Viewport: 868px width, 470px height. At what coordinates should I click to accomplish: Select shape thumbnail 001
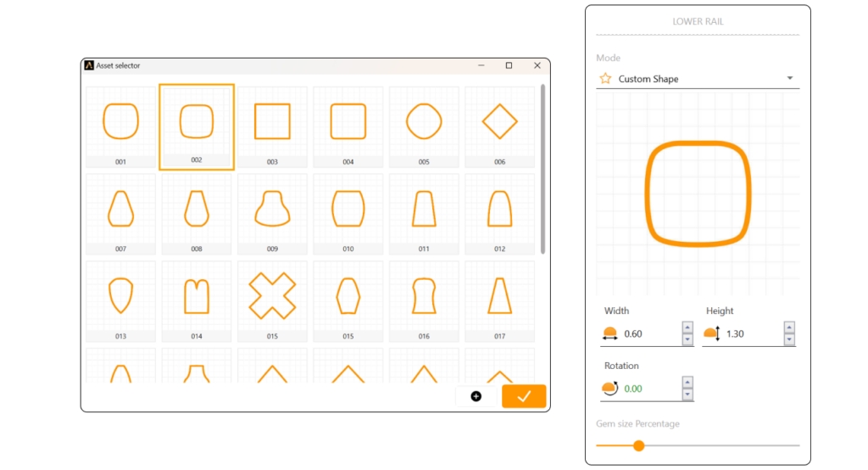point(120,126)
